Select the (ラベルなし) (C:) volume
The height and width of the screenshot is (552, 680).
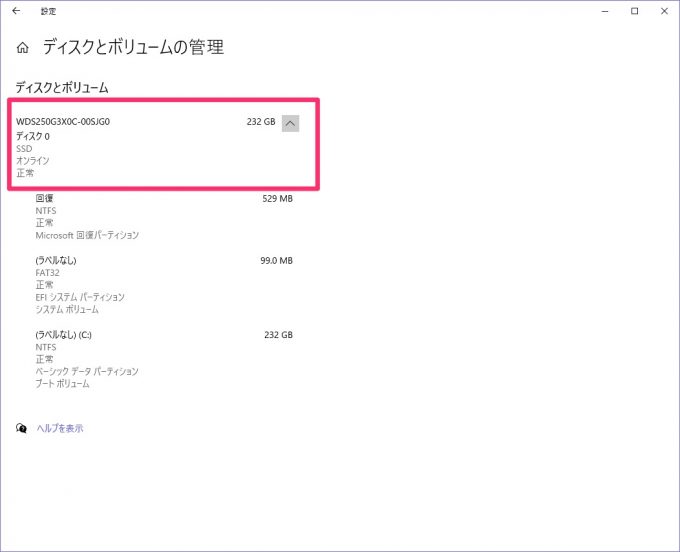coord(64,335)
